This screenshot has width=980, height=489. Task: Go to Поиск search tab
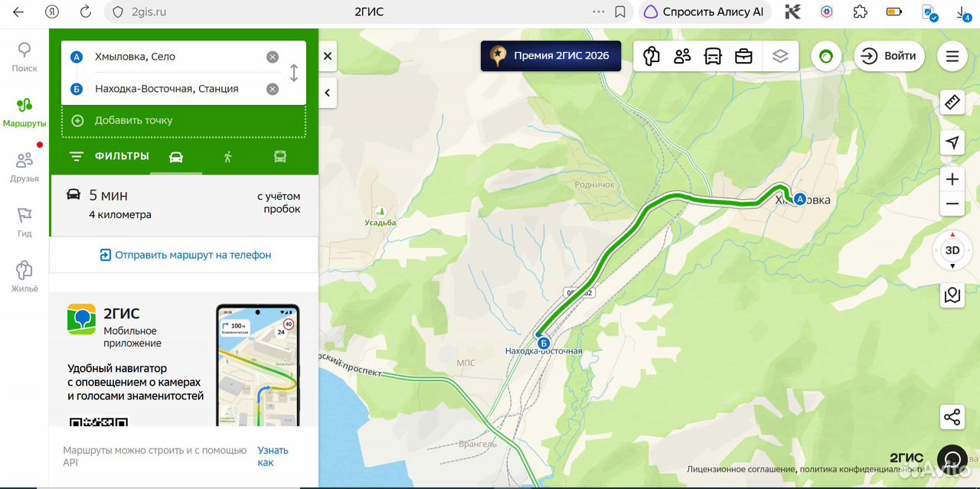[24, 57]
